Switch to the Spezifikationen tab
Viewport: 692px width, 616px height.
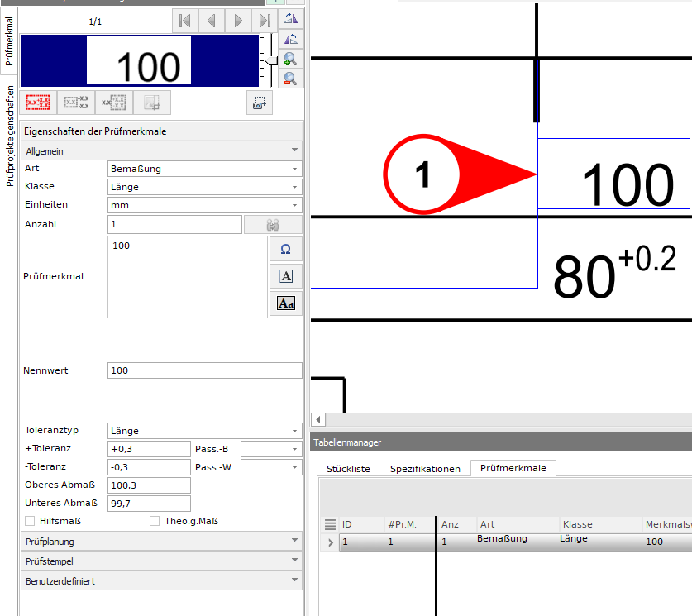click(x=425, y=469)
